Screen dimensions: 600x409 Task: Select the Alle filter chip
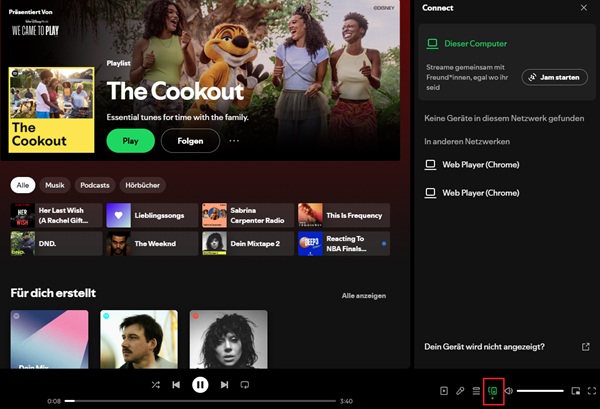click(x=23, y=185)
